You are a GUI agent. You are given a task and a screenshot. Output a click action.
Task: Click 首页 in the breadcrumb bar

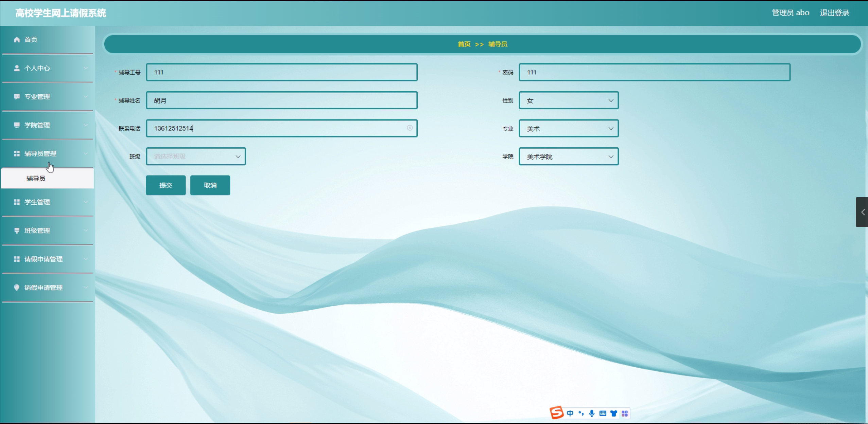464,44
